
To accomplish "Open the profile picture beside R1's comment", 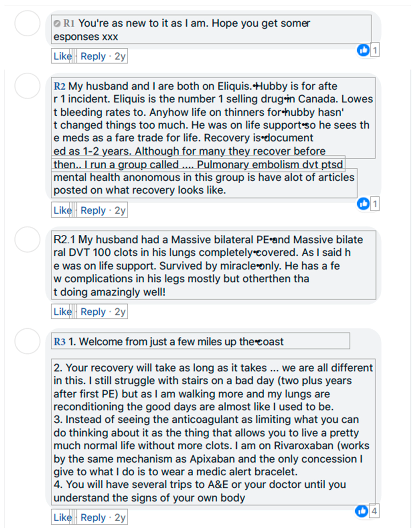I will tap(27, 23).
